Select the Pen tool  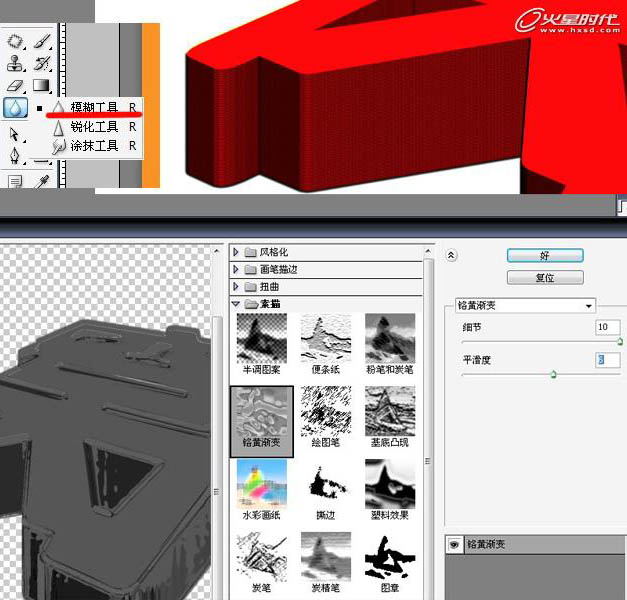pos(15,156)
